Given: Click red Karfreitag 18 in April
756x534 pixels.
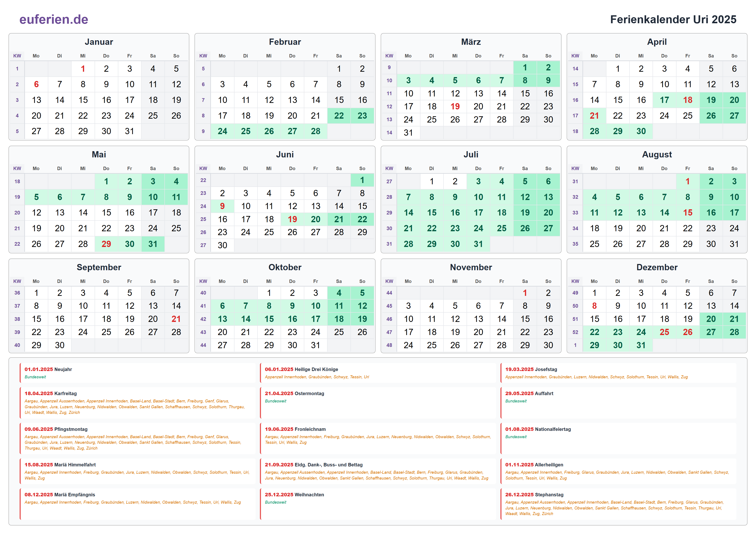Looking at the screenshot, I should [687, 100].
